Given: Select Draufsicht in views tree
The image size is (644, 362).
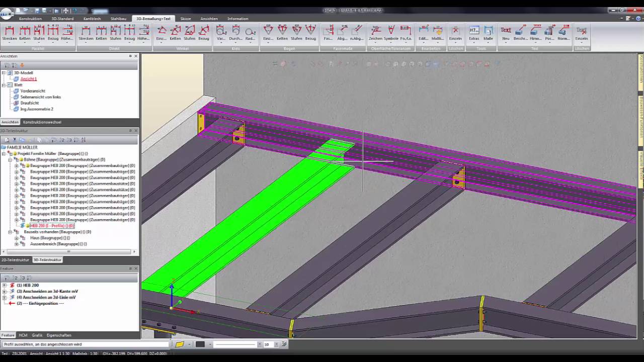Looking at the screenshot, I should point(30,103).
